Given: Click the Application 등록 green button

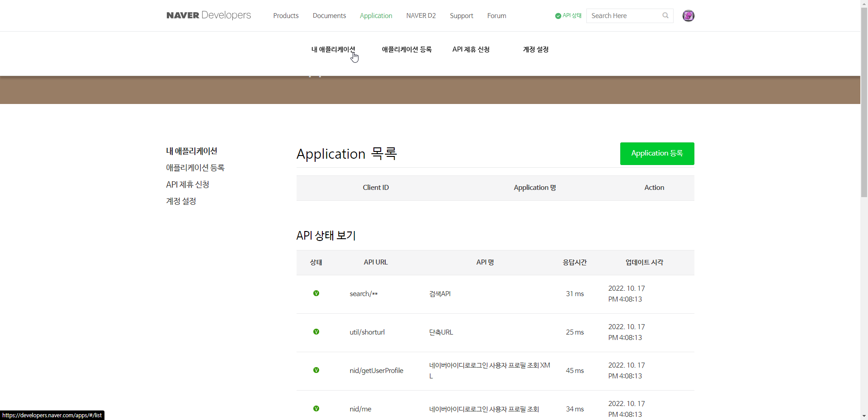Looking at the screenshot, I should 657,154.
